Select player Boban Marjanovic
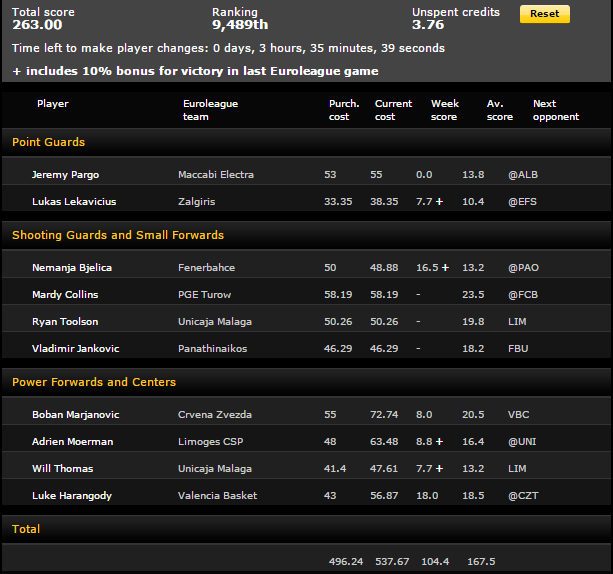The width and height of the screenshot is (613, 574). click(75, 415)
